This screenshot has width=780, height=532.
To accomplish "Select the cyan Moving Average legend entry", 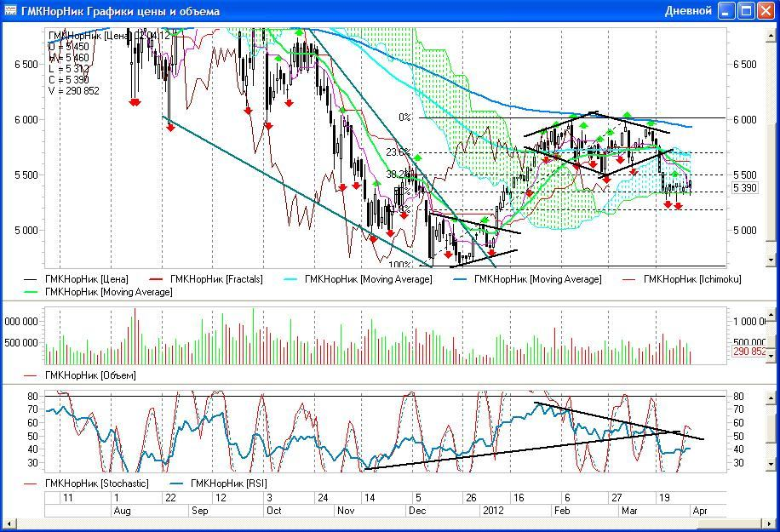I will [x=358, y=279].
